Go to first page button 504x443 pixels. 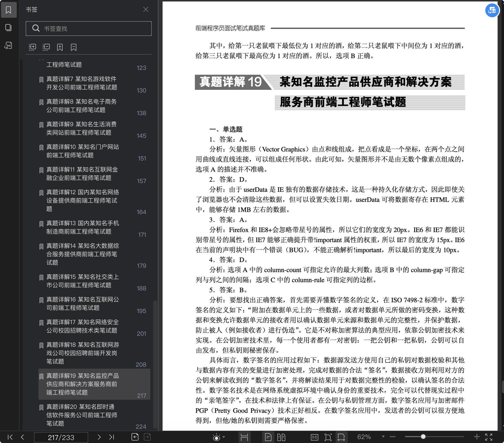(10, 437)
